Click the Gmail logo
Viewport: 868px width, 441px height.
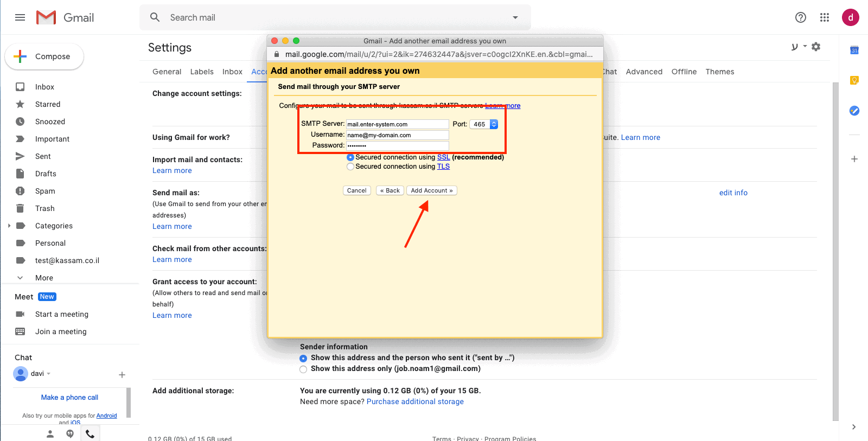(65, 17)
